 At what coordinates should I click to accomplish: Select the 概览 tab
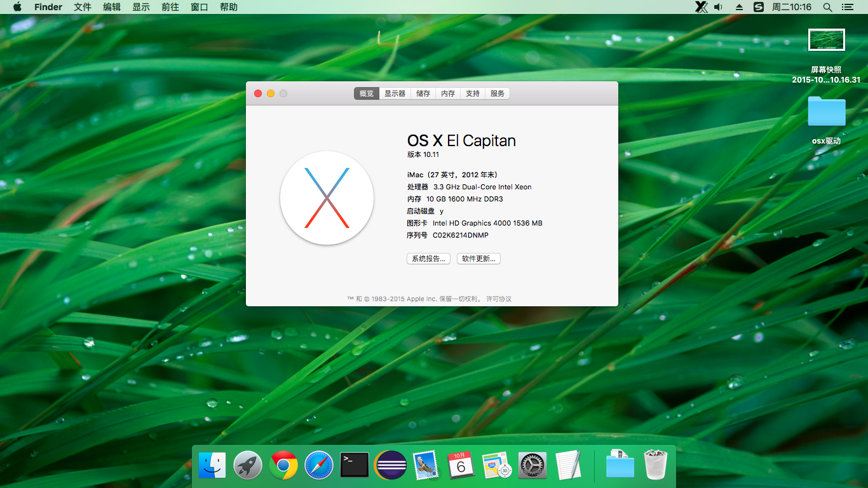pyautogui.click(x=367, y=93)
